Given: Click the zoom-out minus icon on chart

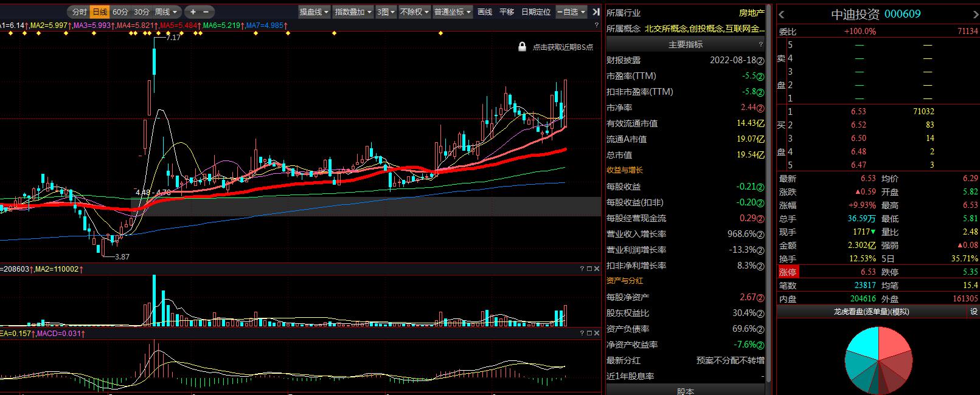Looking at the screenshot, I should pyautogui.click(x=206, y=12).
